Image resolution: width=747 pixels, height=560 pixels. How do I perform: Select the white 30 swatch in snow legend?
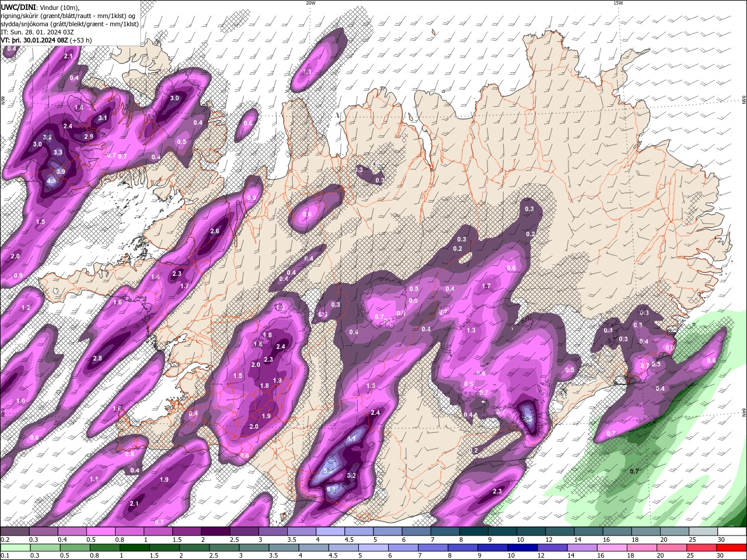coord(732,531)
